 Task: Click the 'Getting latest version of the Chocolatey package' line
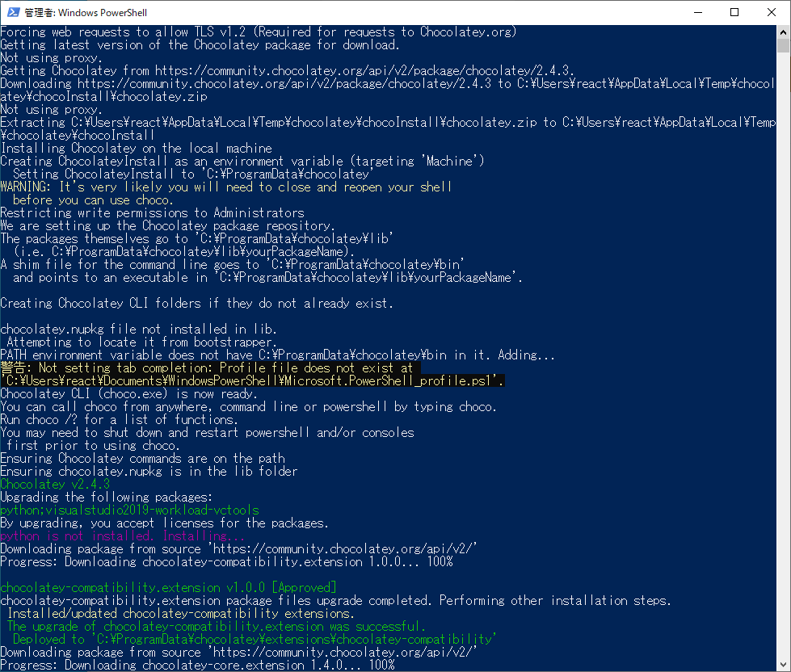tap(200, 45)
